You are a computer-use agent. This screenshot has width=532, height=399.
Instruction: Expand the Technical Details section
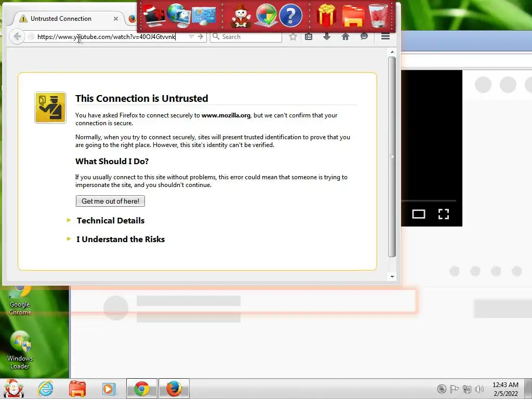coord(110,220)
